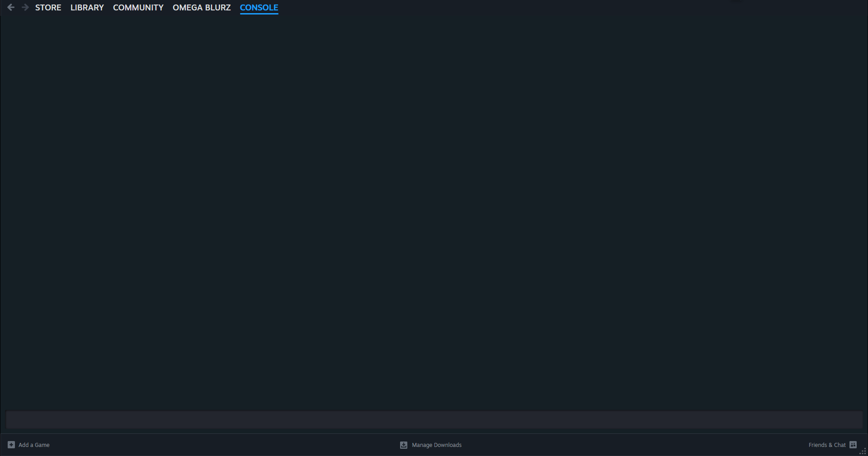Click footer space between Manage Downloads and Friends & Chat

pos(633,445)
